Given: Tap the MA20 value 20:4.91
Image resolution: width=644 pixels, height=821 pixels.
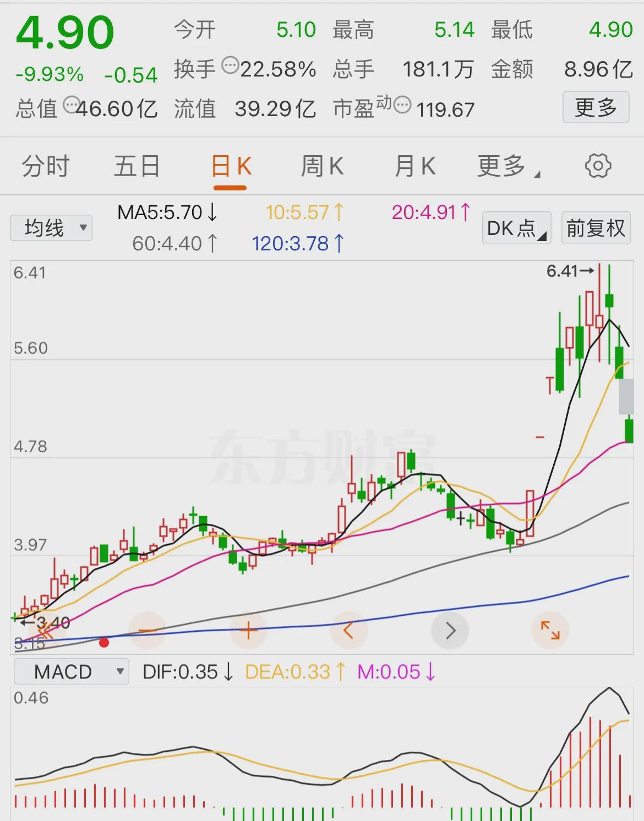Looking at the screenshot, I should 431,212.
